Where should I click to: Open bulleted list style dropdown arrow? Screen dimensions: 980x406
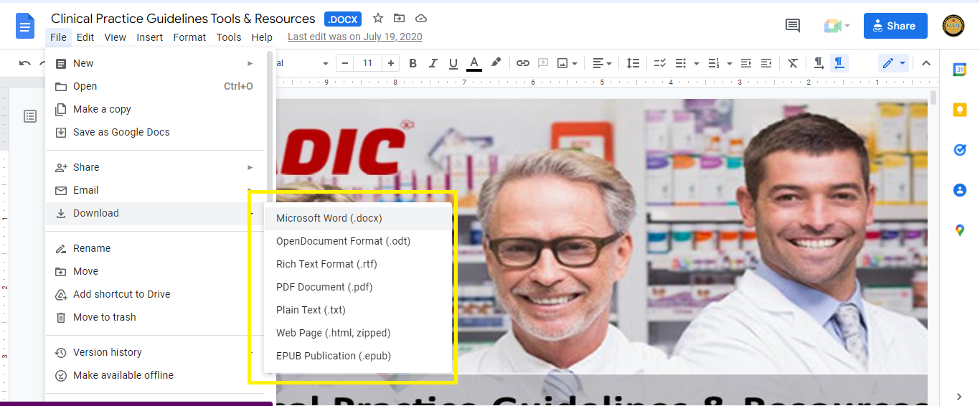[x=697, y=63]
